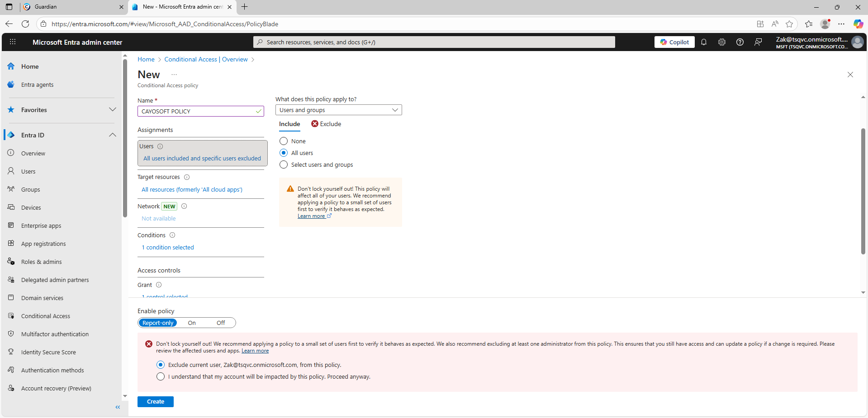Click the help question mark icon
Image resolution: width=868 pixels, height=418 pixels.
click(740, 42)
